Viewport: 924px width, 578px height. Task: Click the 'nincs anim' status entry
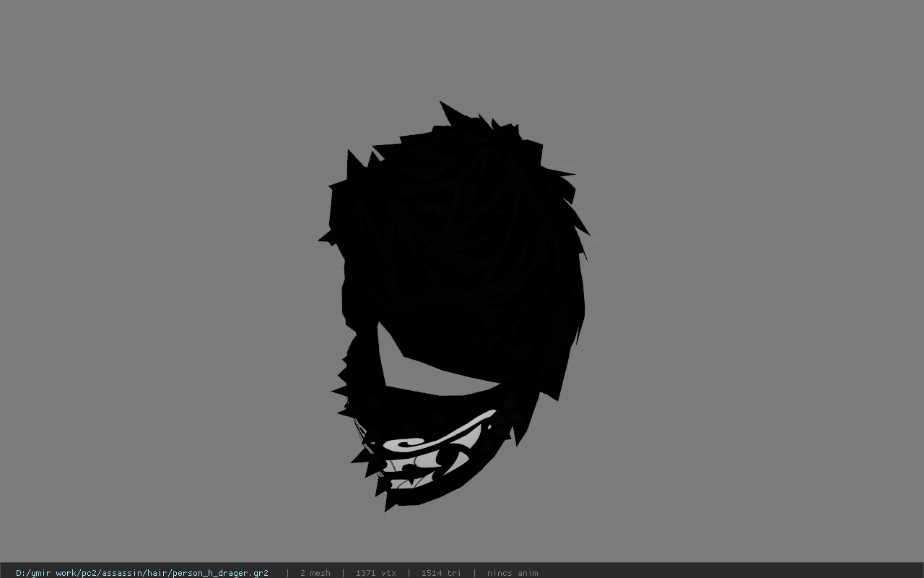[513, 573]
